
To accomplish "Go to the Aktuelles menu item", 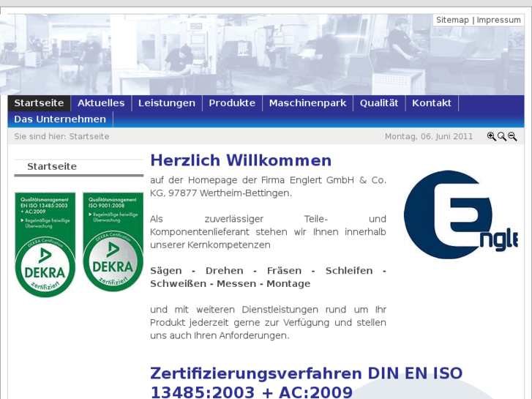I will pos(101,103).
